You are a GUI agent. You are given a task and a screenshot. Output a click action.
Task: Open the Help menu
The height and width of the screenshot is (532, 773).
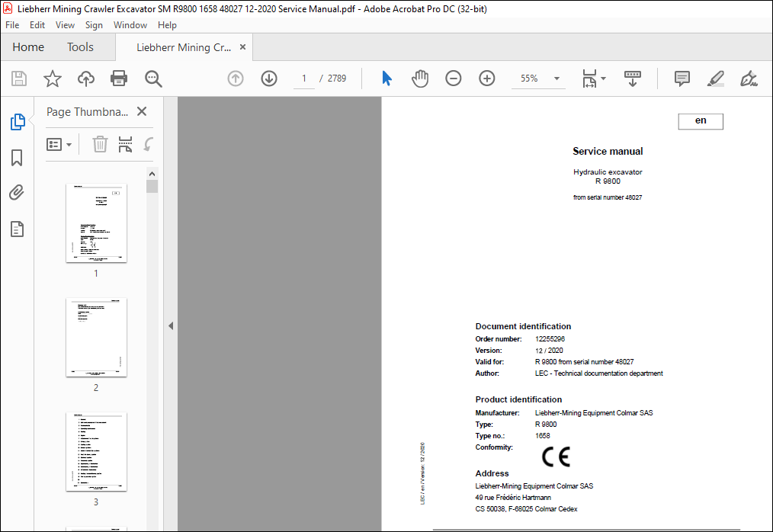(x=167, y=25)
